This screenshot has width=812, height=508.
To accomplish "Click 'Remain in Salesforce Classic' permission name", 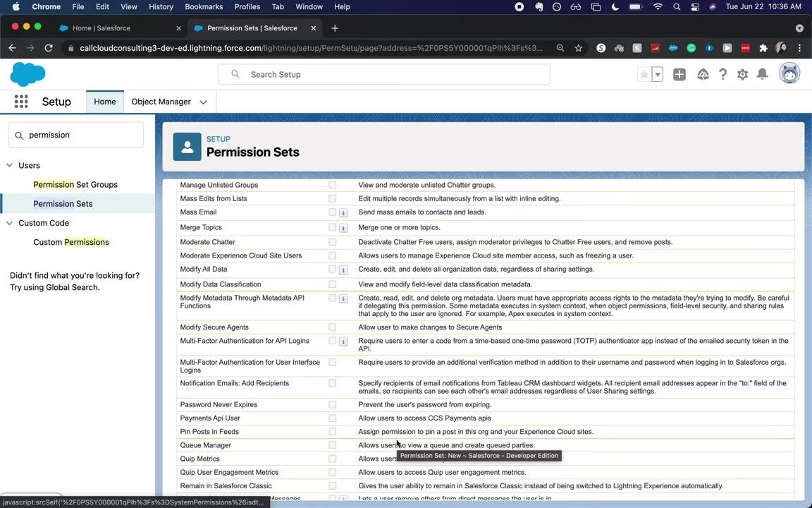I will pos(226,486).
